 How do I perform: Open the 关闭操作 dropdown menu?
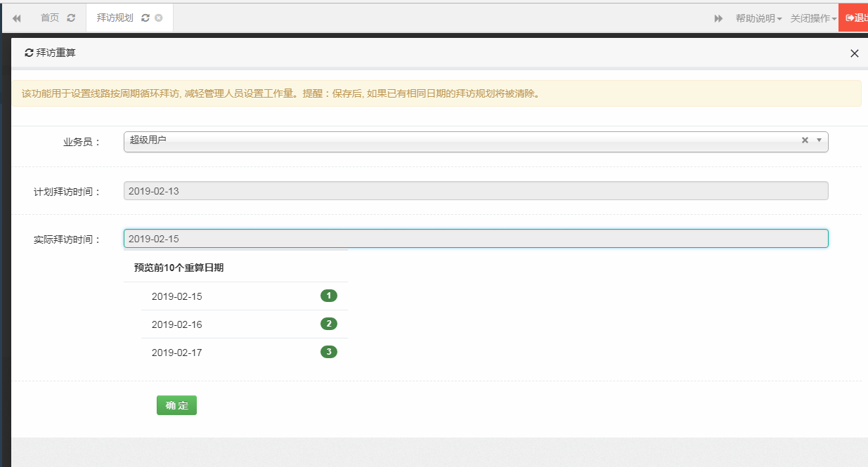[x=813, y=18]
